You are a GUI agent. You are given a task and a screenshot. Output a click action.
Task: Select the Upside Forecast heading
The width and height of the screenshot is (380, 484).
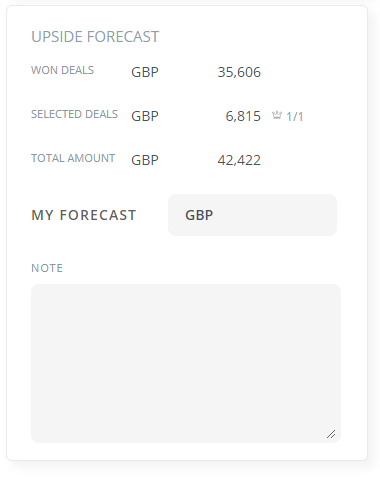coord(95,37)
